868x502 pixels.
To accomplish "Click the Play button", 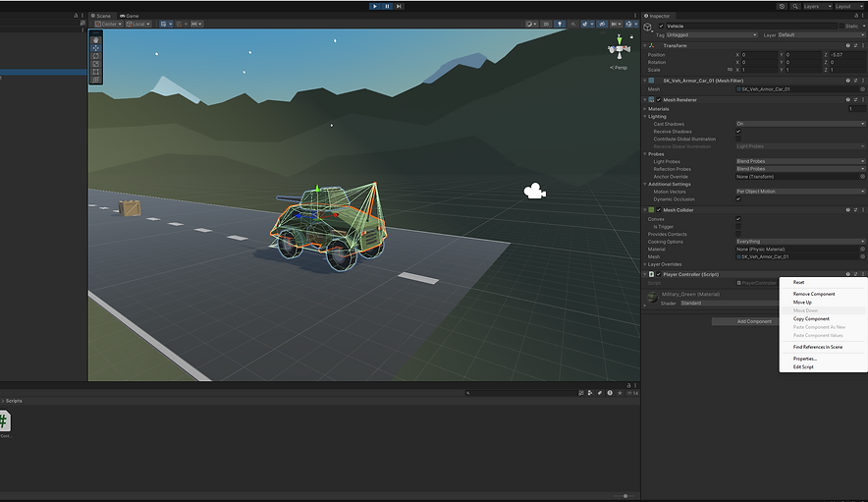I will 375,6.
